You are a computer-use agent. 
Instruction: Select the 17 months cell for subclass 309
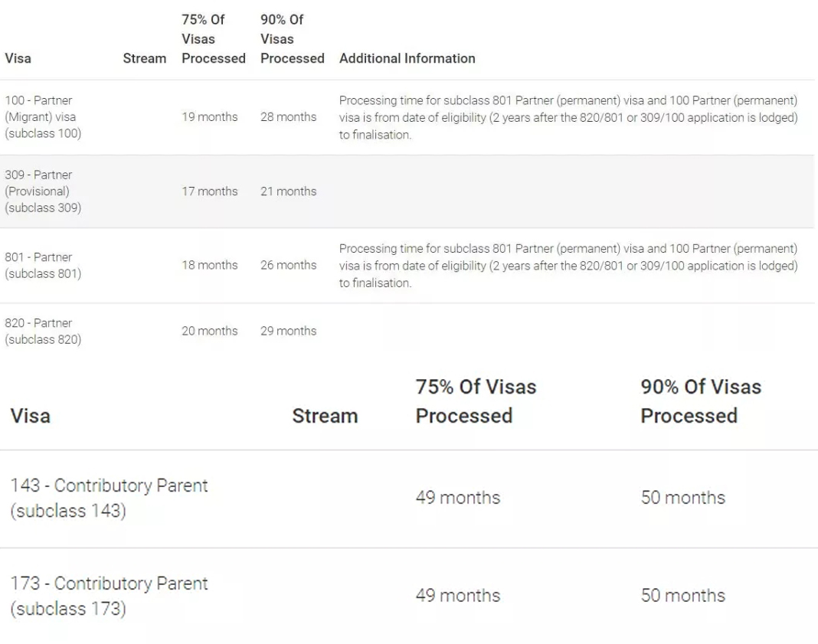pos(209,191)
